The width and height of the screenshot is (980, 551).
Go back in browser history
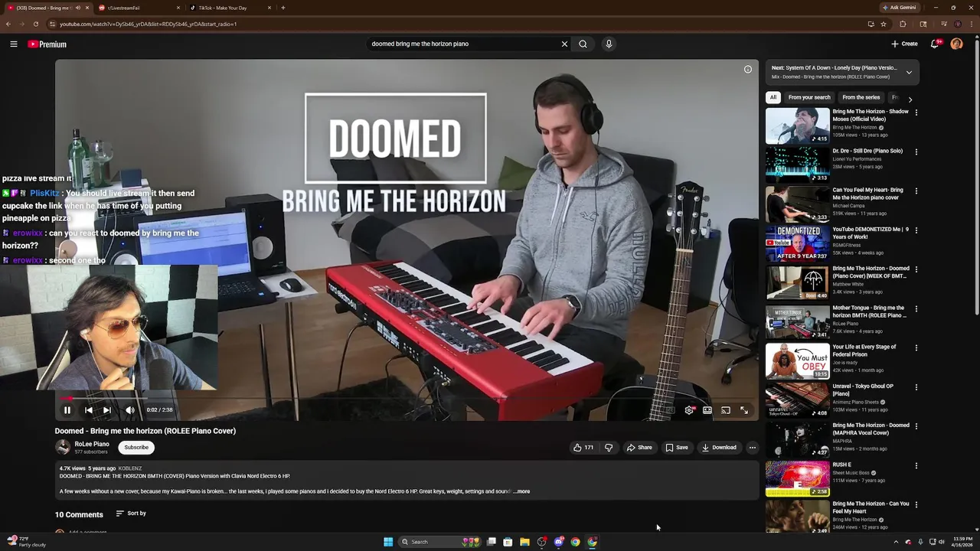tap(8, 24)
